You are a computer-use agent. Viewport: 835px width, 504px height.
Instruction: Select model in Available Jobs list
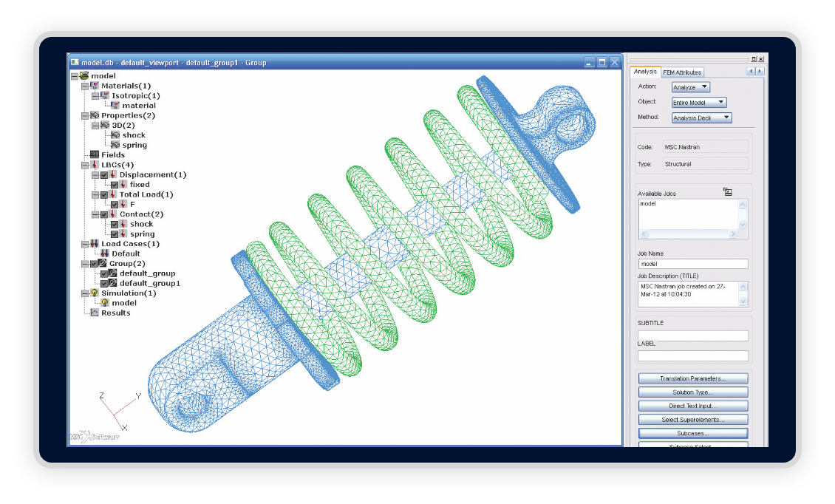648,204
